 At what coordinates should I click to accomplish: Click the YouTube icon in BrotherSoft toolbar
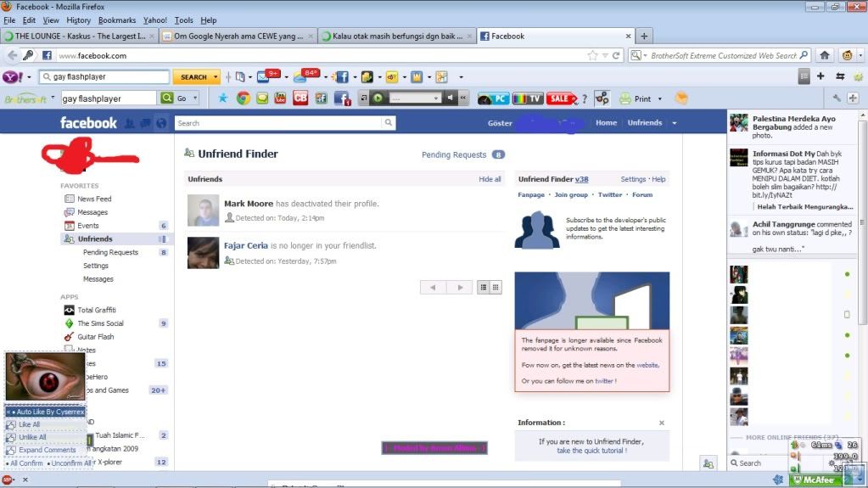(x=280, y=98)
